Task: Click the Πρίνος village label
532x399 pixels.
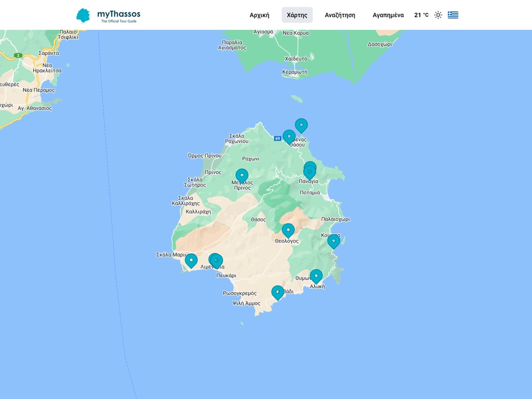Action: 213,172
